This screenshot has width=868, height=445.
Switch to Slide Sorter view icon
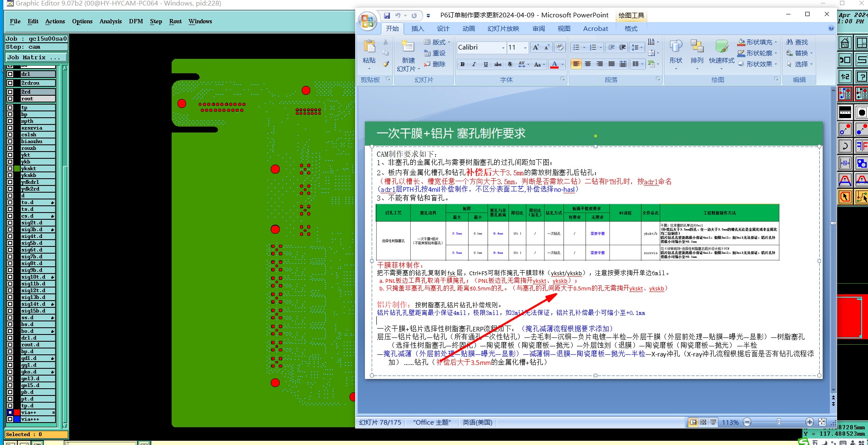(x=703, y=422)
